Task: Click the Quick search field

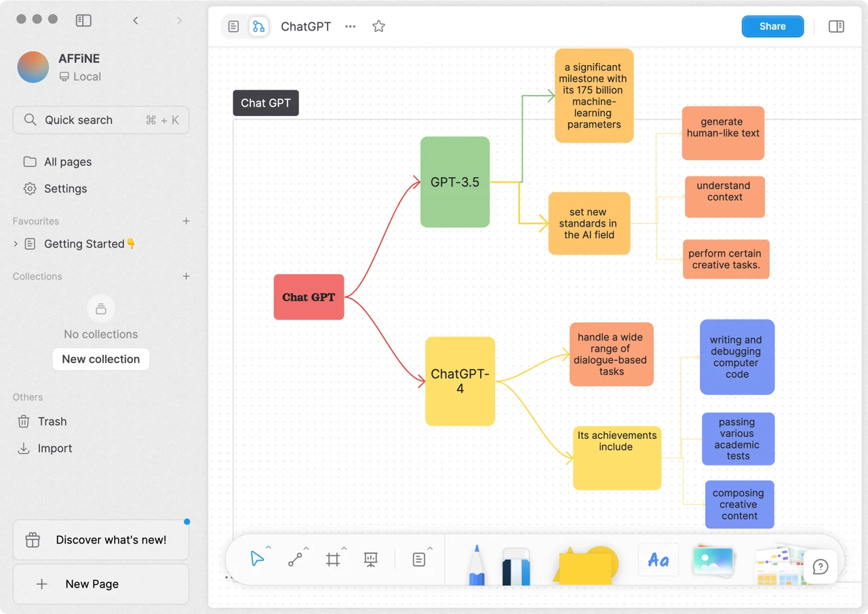Action: (x=101, y=120)
